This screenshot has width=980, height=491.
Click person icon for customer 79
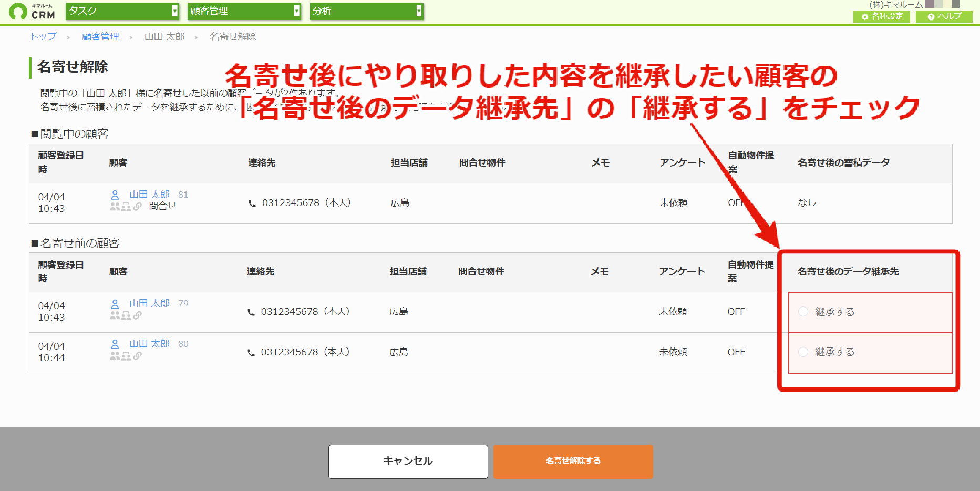115,303
